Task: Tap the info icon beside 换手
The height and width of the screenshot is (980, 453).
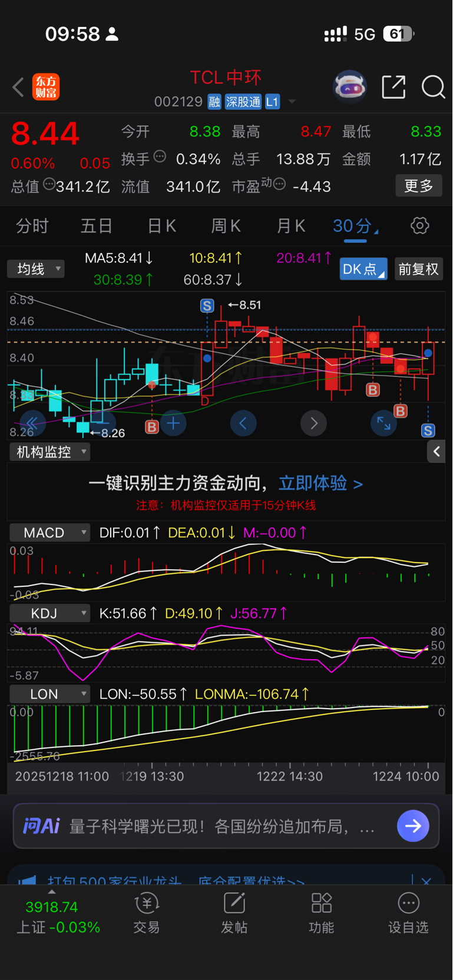Action: [x=160, y=157]
